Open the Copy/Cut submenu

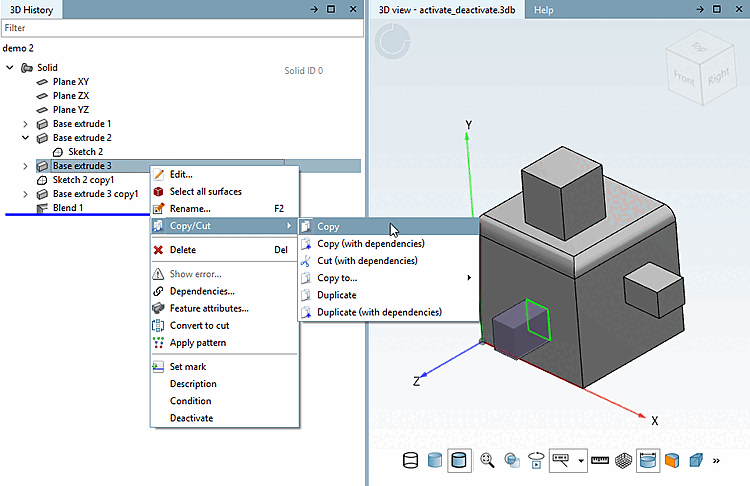[225, 226]
